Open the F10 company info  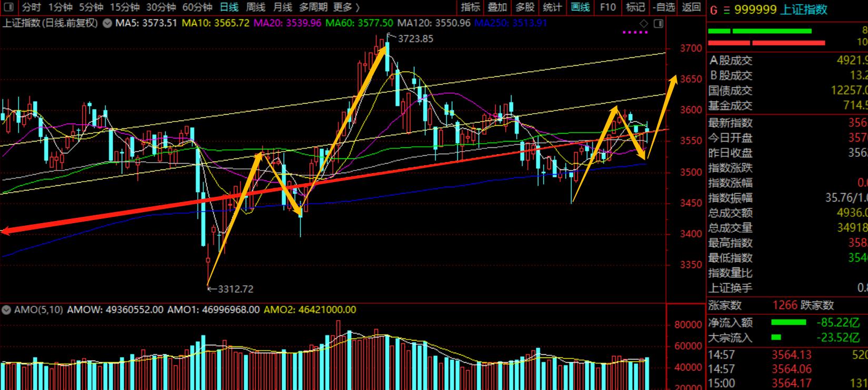pyautogui.click(x=607, y=7)
